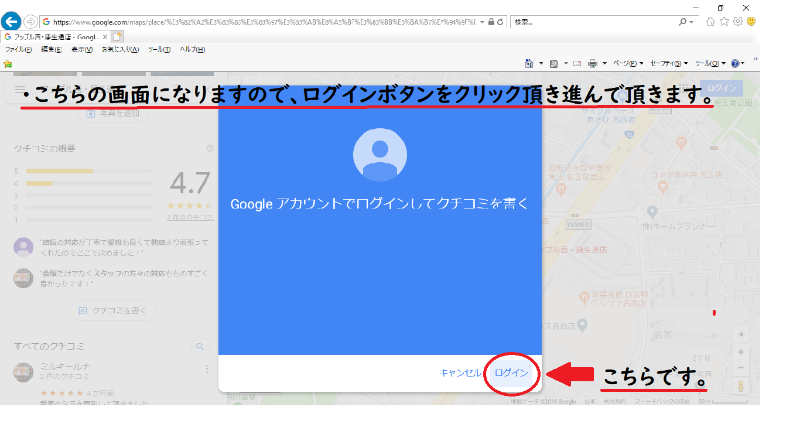Image resolution: width=800 pixels, height=426 pixels.
Task: Expand the ツール(O) command bar dropdown
Action: [x=708, y=63]
